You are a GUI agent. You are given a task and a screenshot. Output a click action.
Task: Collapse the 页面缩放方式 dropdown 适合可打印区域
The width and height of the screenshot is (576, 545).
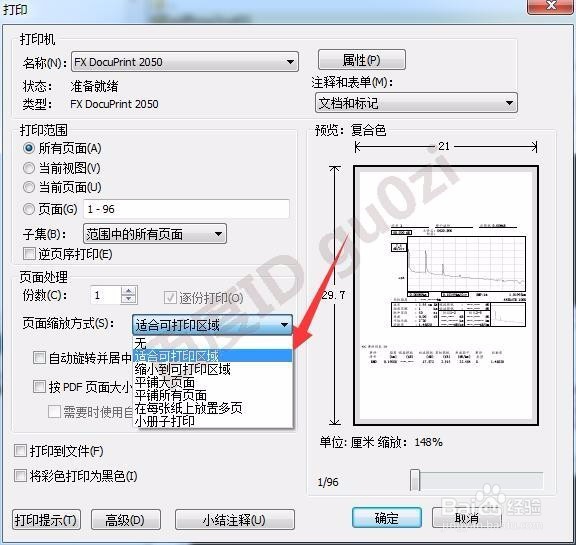[212, 325]
